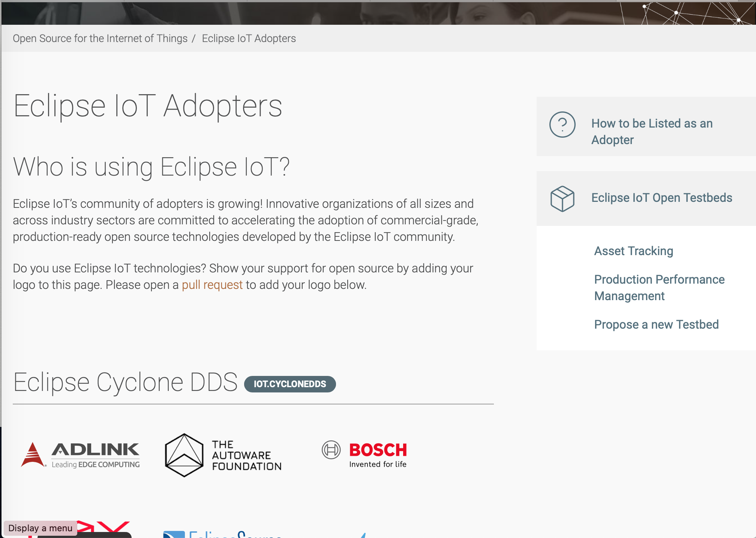Click the Bosch circular emblem
The image size is (756, 538).
tap(331, 450)
